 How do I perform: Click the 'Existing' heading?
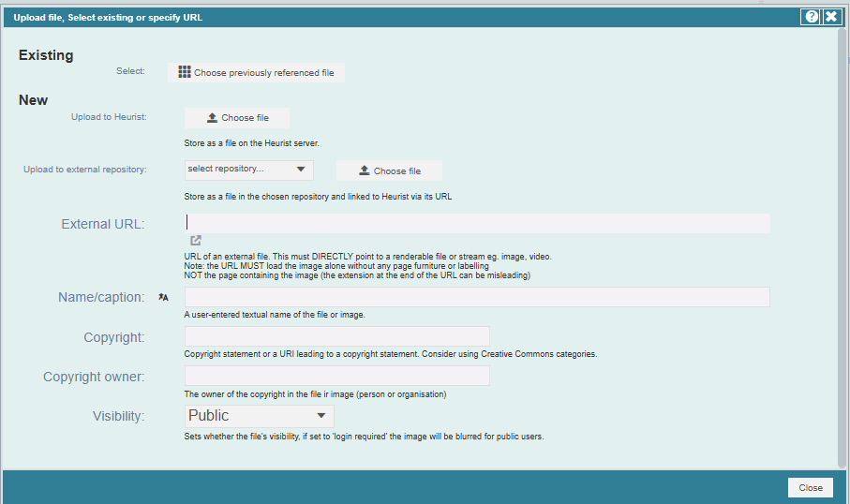(x=46, y=55)
